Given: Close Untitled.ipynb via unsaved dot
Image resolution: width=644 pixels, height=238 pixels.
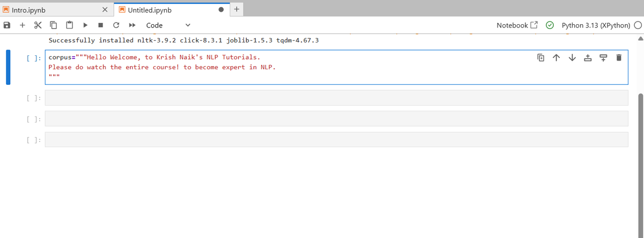Looking at the screenshot, I should [x=221, y=10].
